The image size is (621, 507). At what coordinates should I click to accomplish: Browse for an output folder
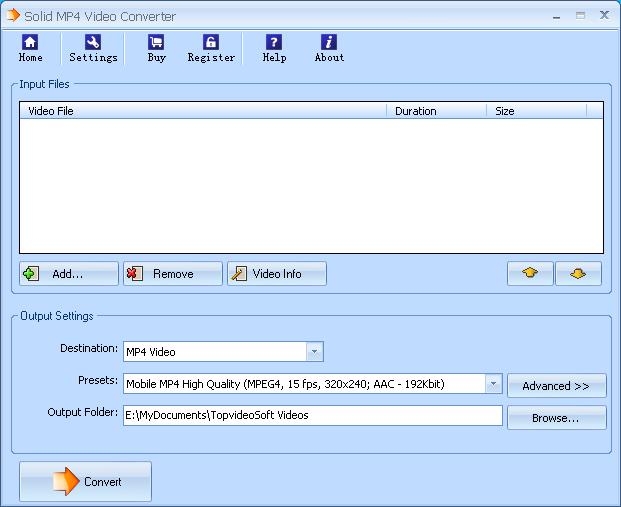pyautogui.click(x=556, y=418)
